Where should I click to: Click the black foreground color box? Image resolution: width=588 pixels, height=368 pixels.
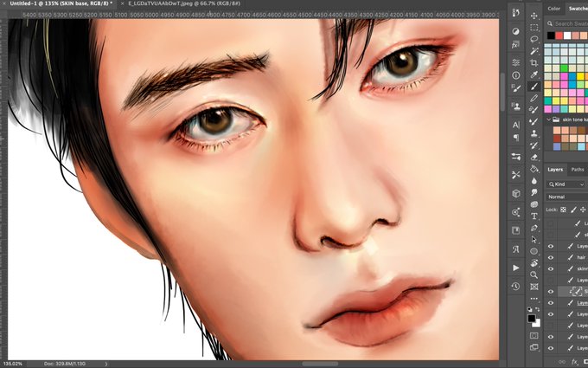coord(532,319)
